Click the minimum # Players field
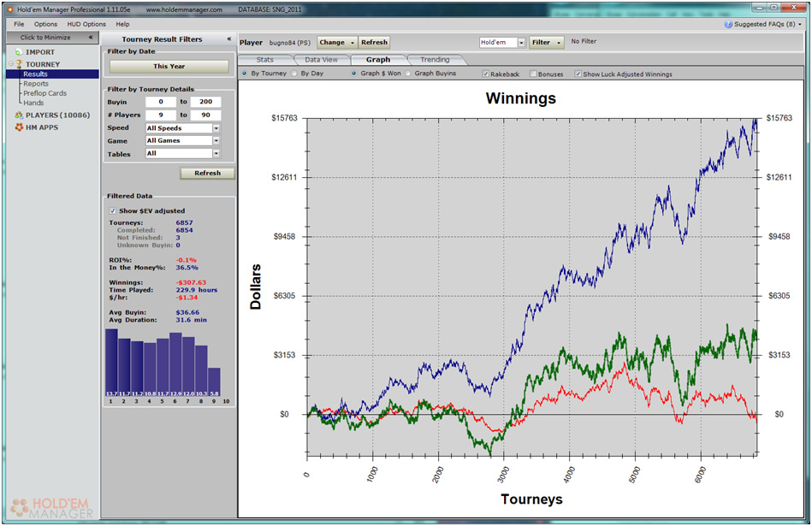The height and width of the screenshot is (526, 812). click(161, 115)
